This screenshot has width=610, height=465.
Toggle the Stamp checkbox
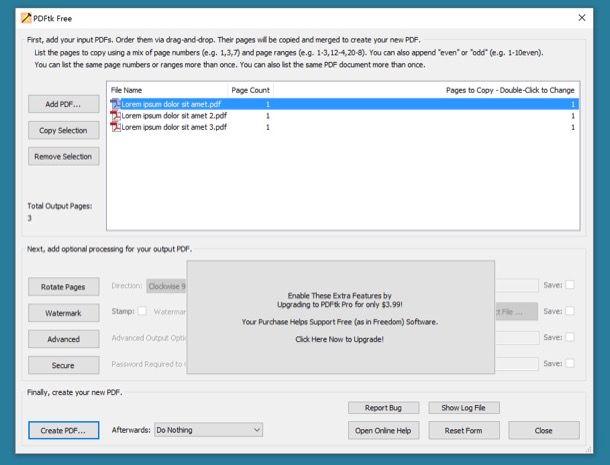pyautogui.click(x=142, y=311)
